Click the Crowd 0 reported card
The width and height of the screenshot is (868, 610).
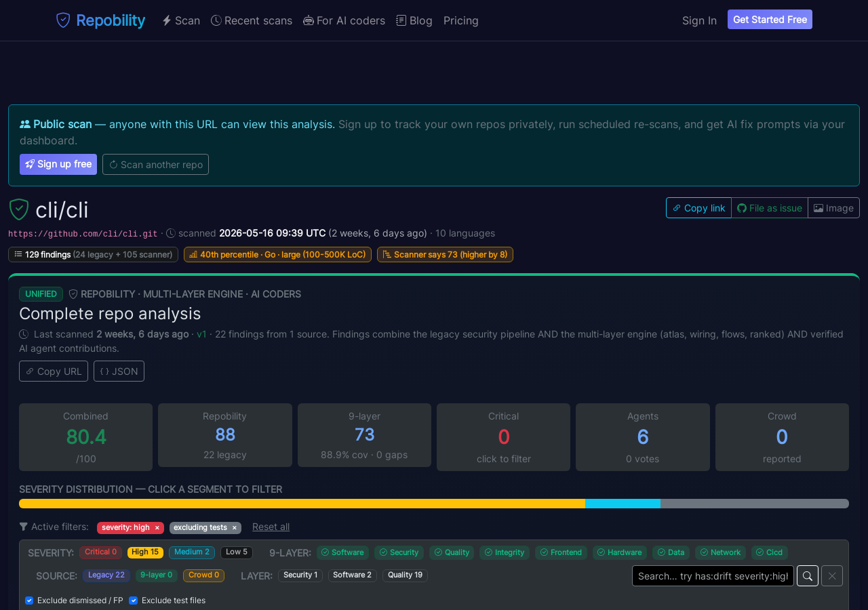pyautogui.click(x=782, y=437)
